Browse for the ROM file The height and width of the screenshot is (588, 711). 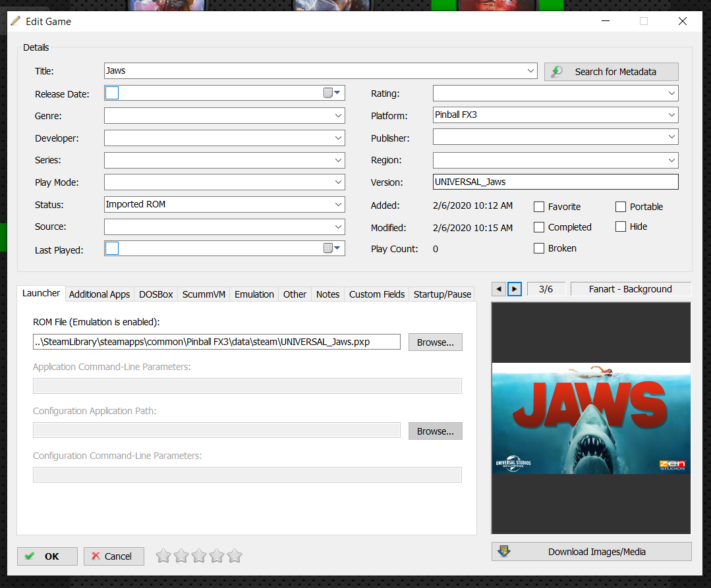coord(435,342)
